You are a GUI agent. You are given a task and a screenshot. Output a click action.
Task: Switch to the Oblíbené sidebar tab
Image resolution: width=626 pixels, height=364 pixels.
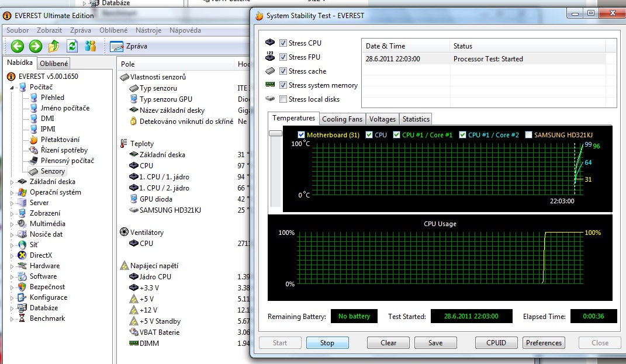click(x=54, y=64)
